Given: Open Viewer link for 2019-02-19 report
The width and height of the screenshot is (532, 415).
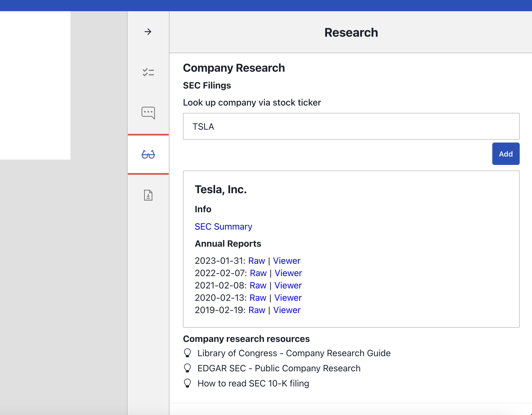Looking at the screenshot, I should [287, 310].
